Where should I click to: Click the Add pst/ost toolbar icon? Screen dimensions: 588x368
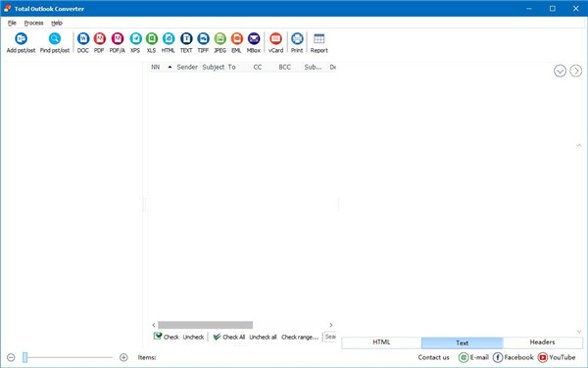coord(21,43)
